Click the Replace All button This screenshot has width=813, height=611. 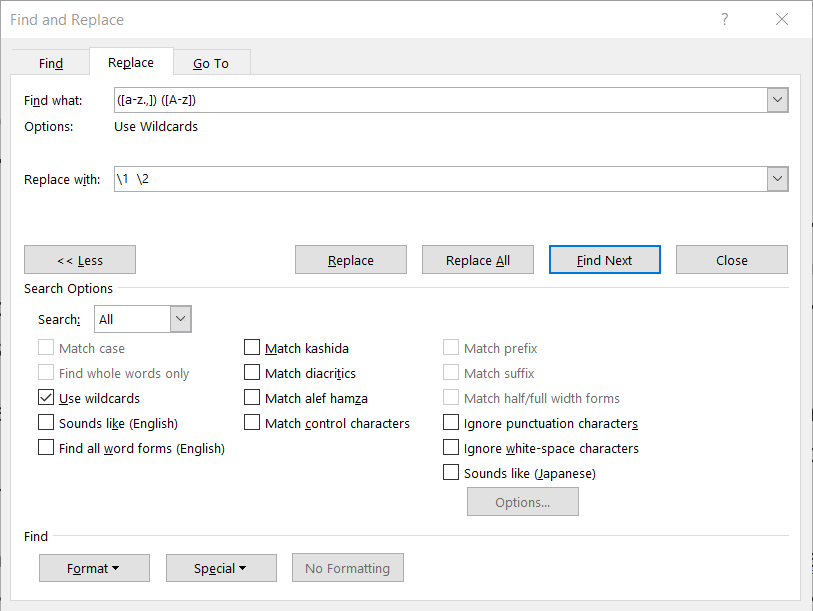pos(477,259)
